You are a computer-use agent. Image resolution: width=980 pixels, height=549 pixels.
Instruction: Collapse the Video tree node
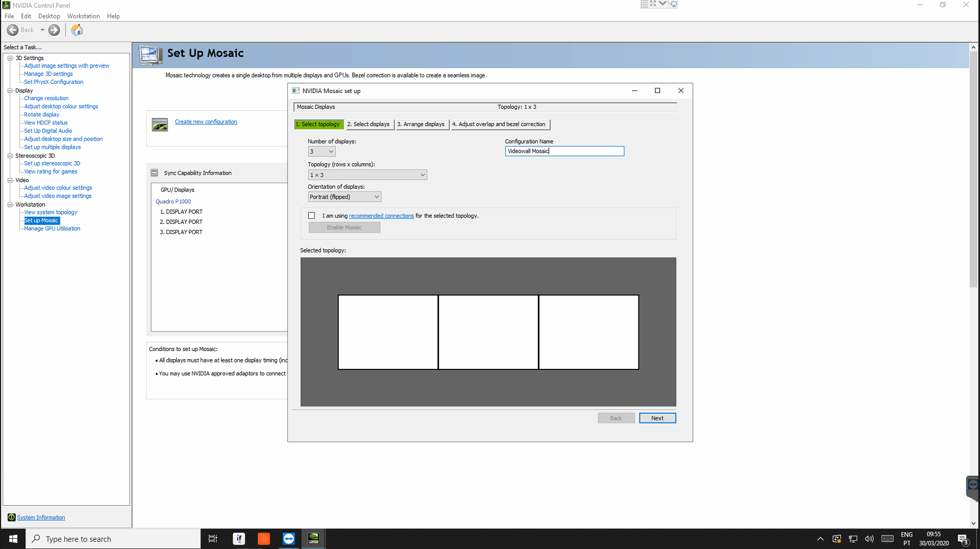click(x=10, y=180)
